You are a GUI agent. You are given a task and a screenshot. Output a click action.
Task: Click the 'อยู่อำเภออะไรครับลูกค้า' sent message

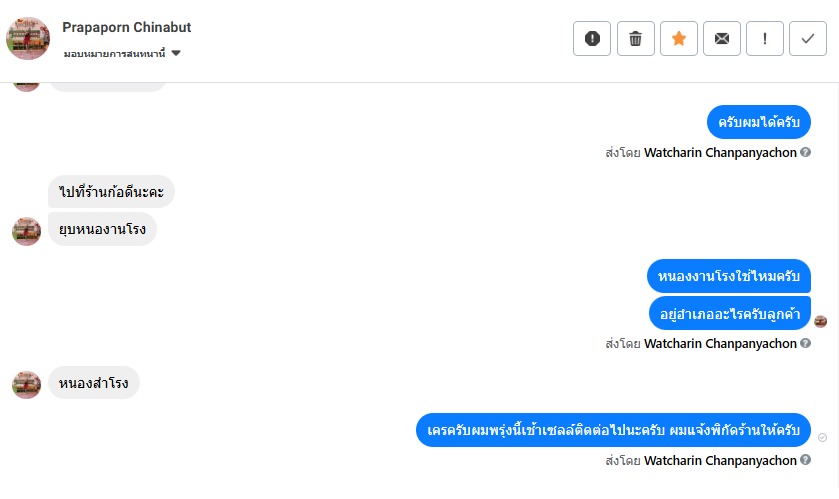tap(729, 313)
